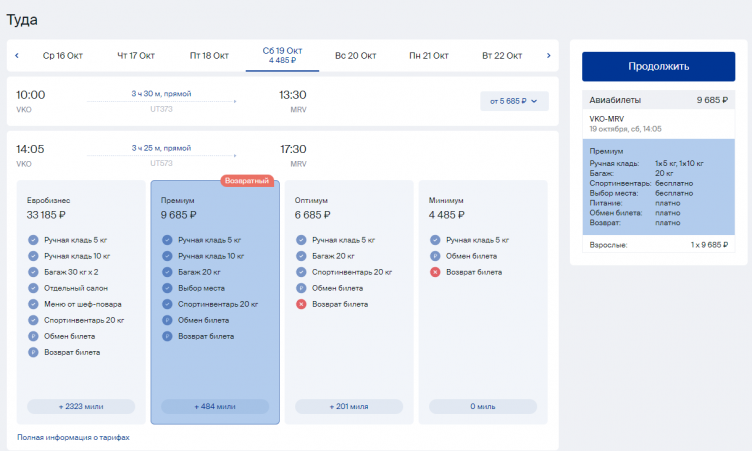752x451 pixels.
Task: Switch to the Пт 18 Окт date tab
Action: tap(209, 56)
